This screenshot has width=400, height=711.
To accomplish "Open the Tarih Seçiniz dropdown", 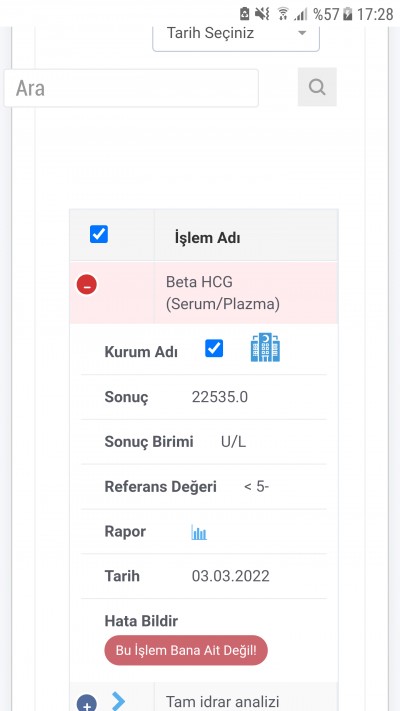I will coord(236,35).
